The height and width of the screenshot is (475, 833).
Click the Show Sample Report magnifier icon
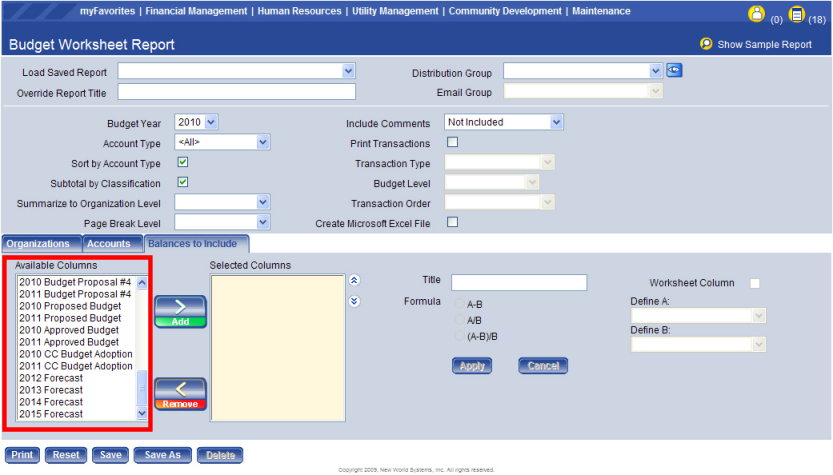[x=706, y=44]
